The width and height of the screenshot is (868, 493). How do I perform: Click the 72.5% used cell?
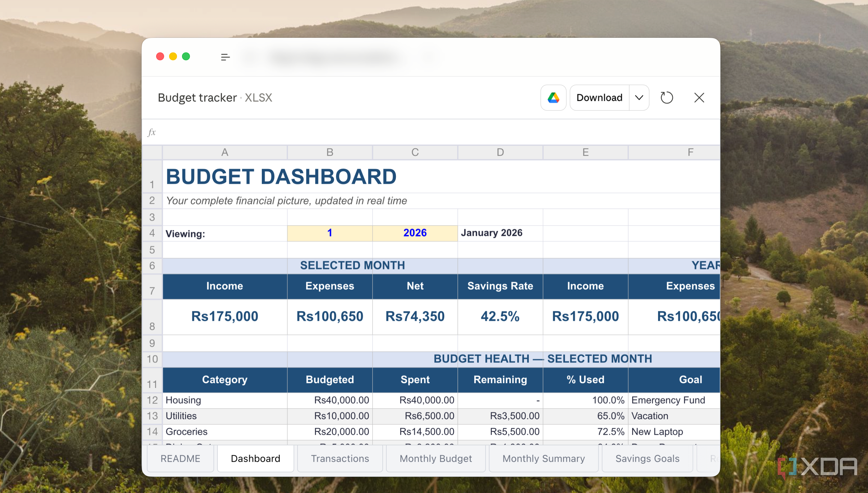[x=585, y=432]
